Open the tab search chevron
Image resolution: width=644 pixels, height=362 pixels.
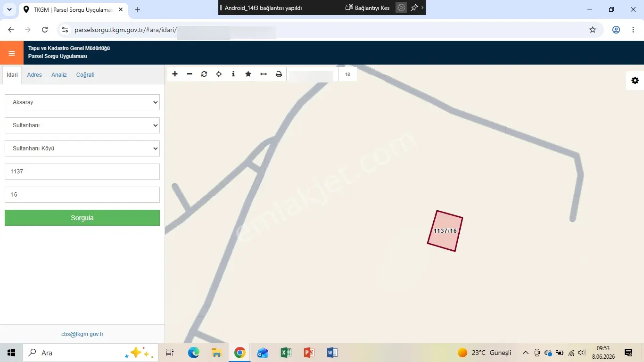click(x=9, y=9)
